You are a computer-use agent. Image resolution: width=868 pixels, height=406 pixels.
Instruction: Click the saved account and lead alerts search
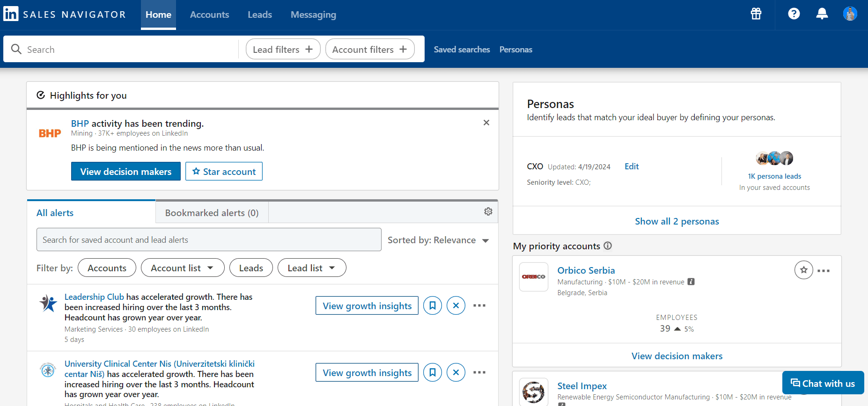[x=209, y=239]
